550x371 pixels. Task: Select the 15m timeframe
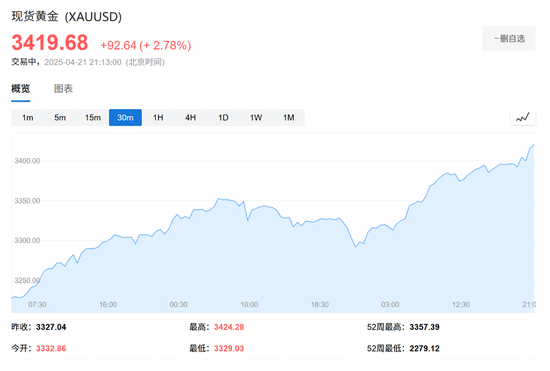click(x=93, y=117)
